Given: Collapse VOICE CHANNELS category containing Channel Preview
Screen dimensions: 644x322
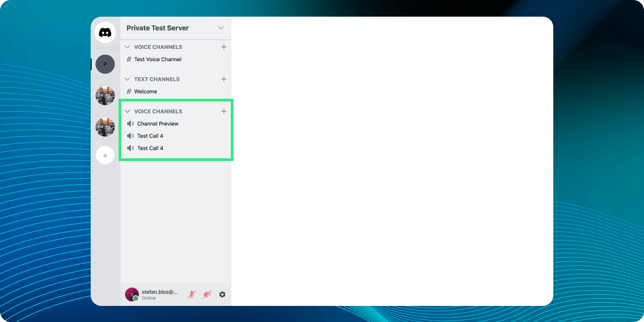Looking at the screenshot, I should tap(128, 111).
